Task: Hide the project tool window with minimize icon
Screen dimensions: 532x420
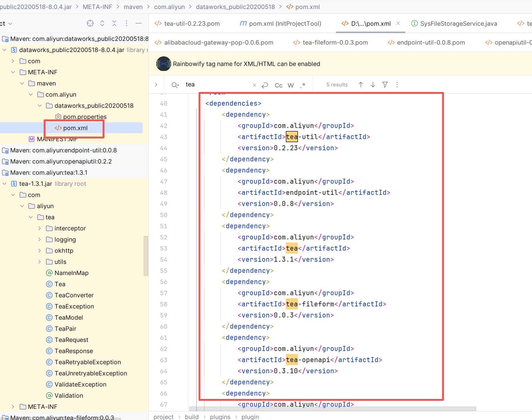Action: 139,23
